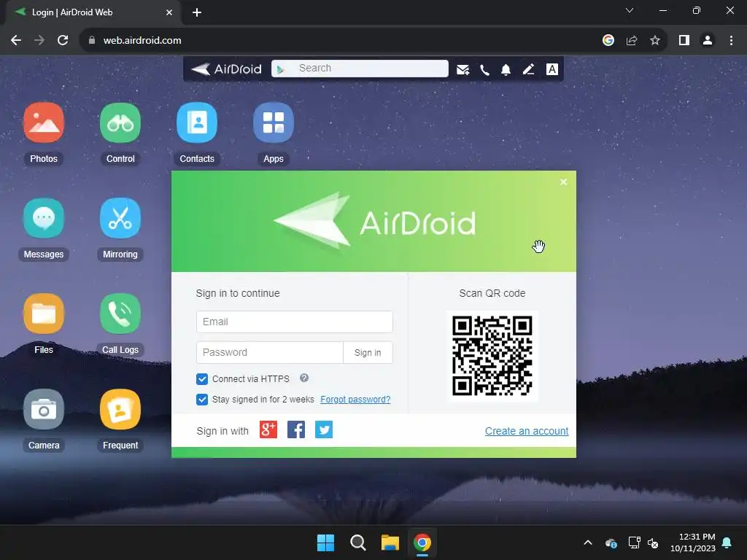Screen dimensions: 747x560
Task: Bookmark this page with star icon
Action: 655,41
